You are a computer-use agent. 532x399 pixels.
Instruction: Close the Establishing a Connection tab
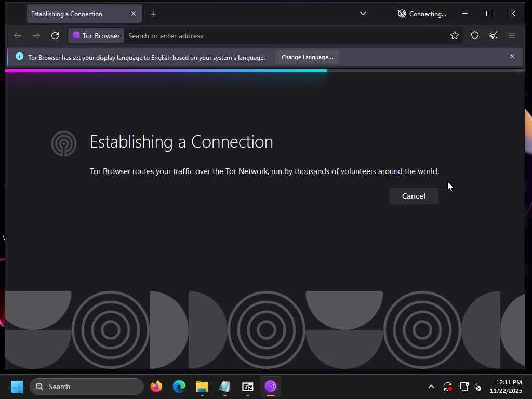click(134, 14)
